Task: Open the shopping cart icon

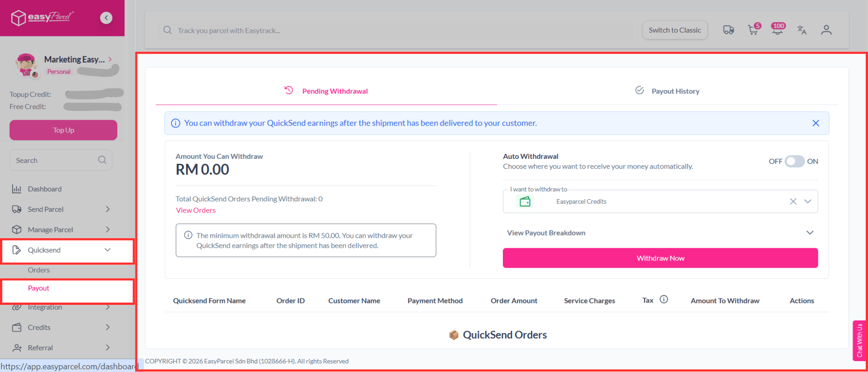Action: 753,30
